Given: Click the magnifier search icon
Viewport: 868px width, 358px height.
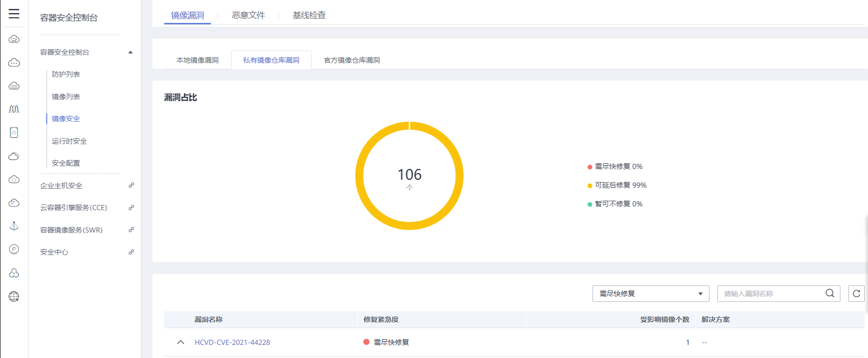Looking at the screenshot, I should (830, 293).
